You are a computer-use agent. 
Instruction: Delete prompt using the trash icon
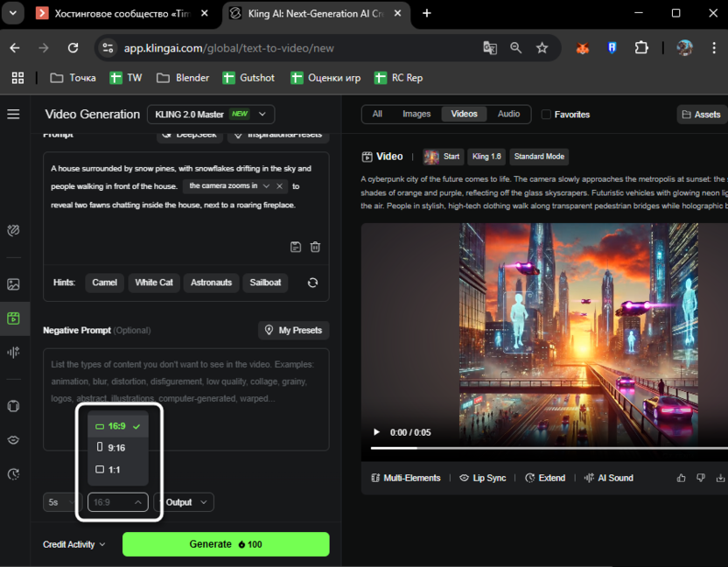coord(315,247)
